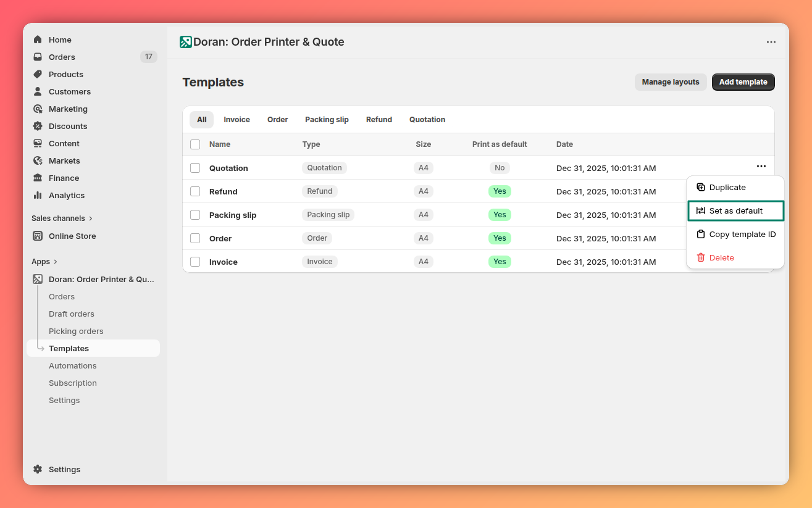Expand the Sales channels chevron

[91, 219]
